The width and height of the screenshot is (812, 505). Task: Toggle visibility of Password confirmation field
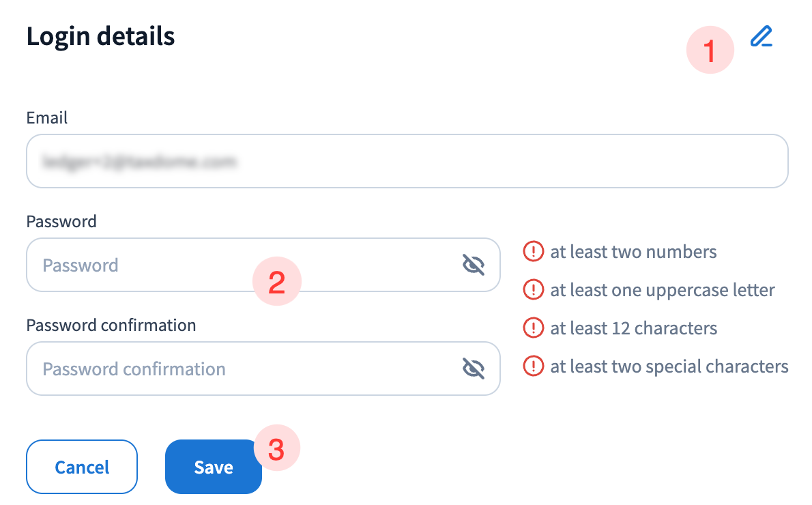click(x=474, y=369)
